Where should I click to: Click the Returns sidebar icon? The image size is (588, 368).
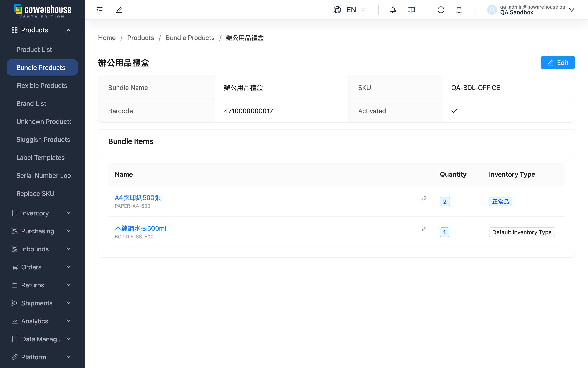coord(14,285)
